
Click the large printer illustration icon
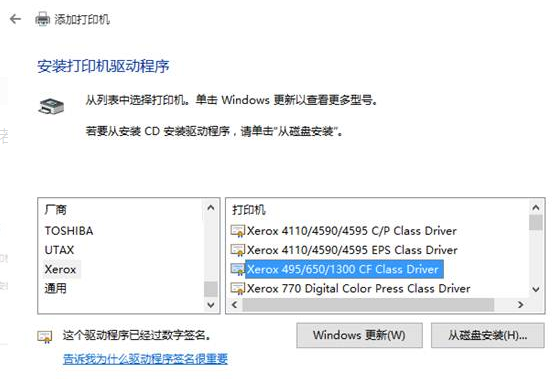tap(51, 106)
